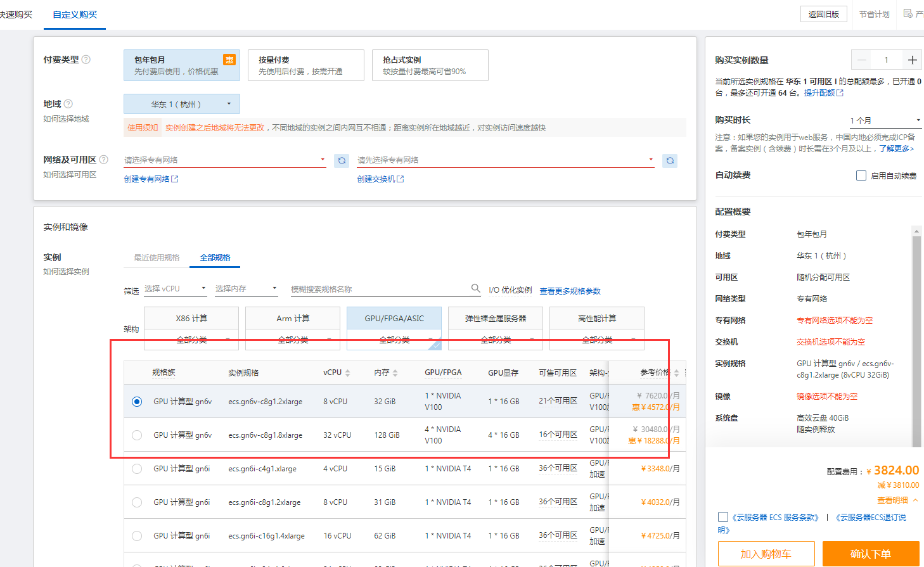Viewport: 924px width, 567px height.
Task: Click search magnifier in spec filter
Action: [475, 288]
